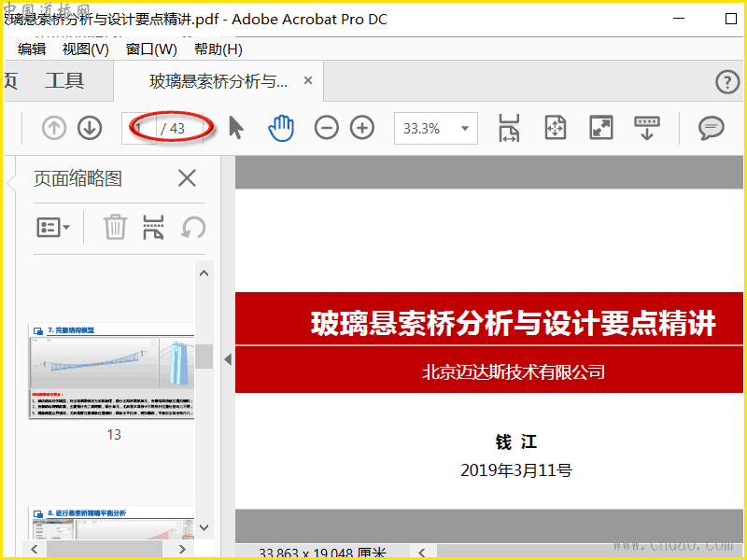Collapse the navigation pane with the triangle
The height and width of the screenshot is (560, 747).
coord(228,359)
